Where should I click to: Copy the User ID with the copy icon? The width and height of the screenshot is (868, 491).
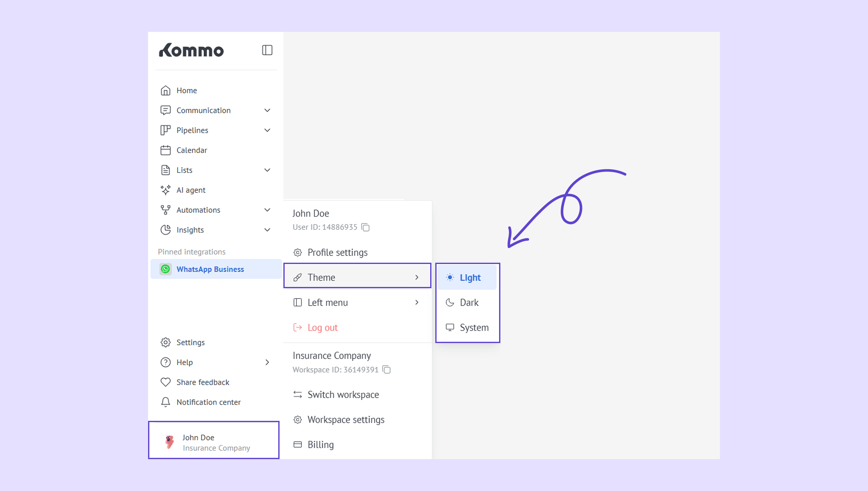pos(365,227)
